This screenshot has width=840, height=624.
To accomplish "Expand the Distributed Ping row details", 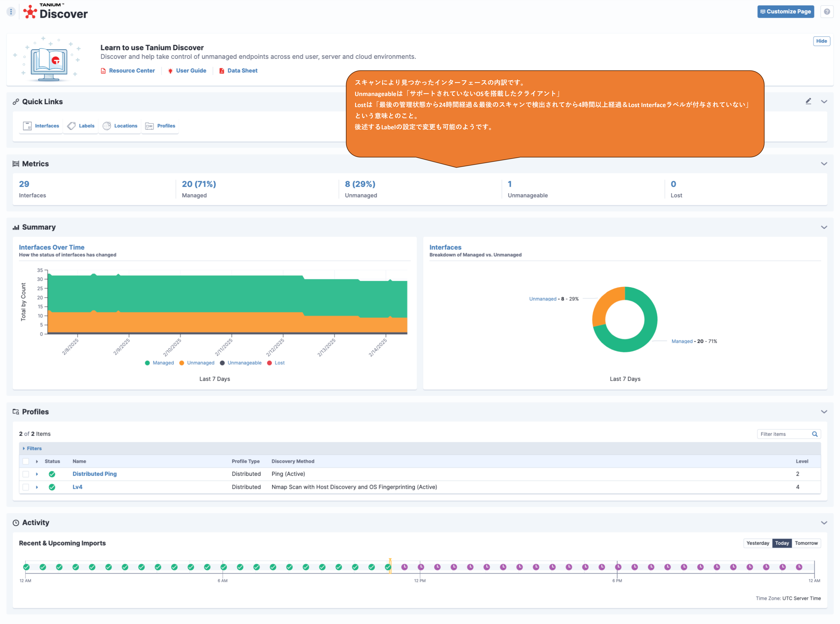I will [x=37, y=474].
